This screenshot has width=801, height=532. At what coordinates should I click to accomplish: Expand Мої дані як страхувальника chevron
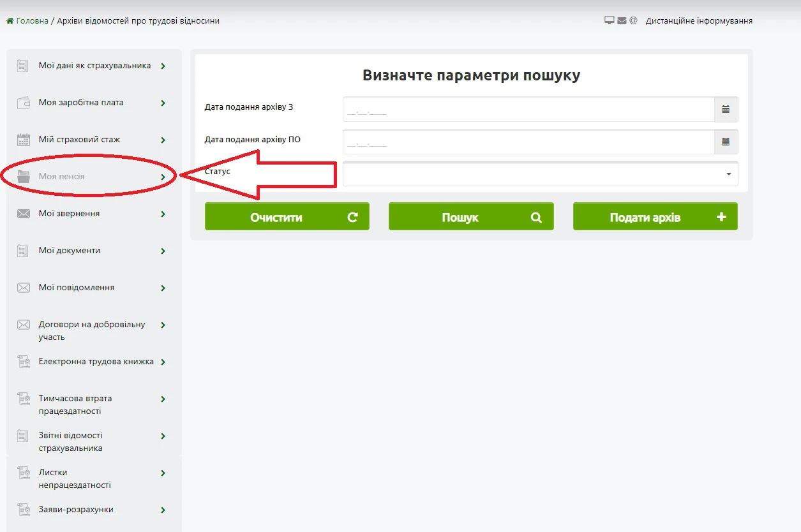(x=163, y=66)
